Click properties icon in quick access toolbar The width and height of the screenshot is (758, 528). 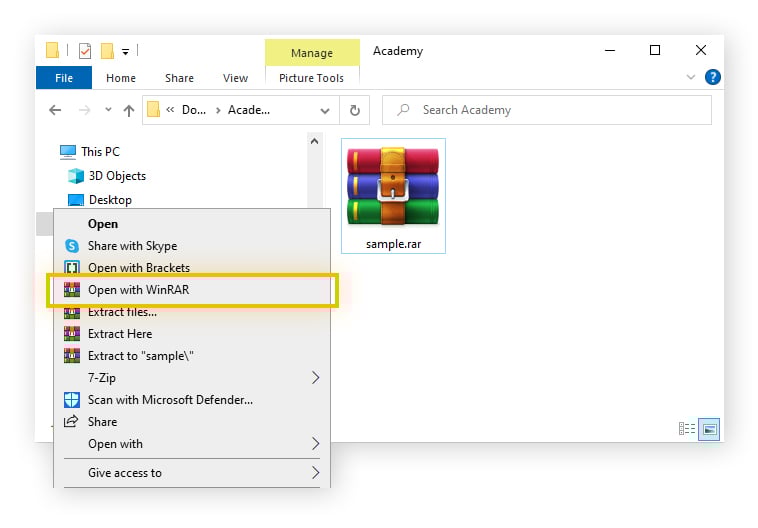pyautogui.click(x=85, y=51)
